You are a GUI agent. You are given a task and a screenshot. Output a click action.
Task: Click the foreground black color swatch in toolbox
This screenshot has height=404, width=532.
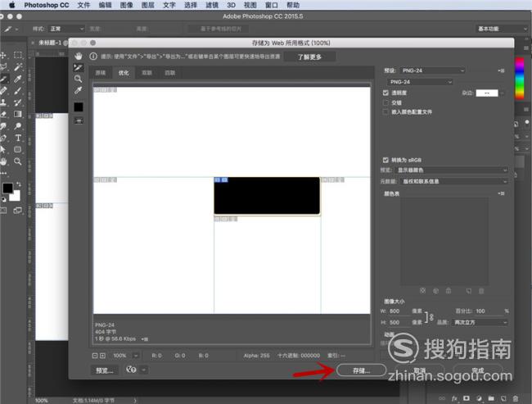point(7,188)
